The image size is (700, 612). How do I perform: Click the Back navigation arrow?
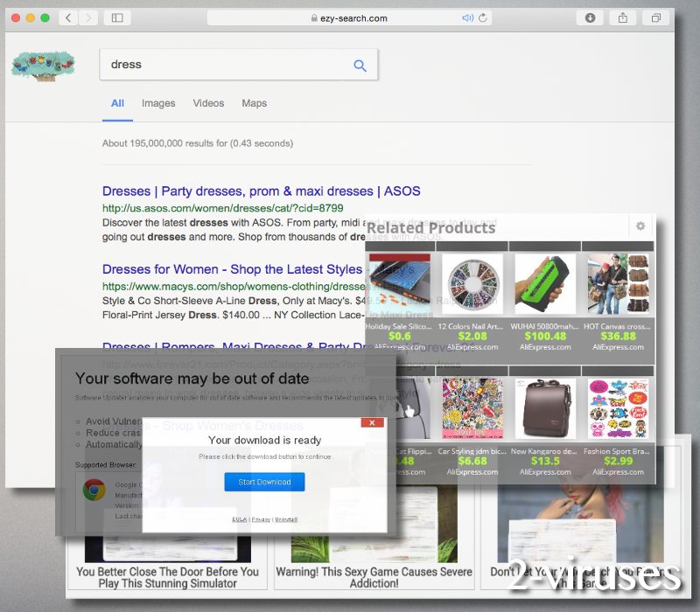(67, 17)
